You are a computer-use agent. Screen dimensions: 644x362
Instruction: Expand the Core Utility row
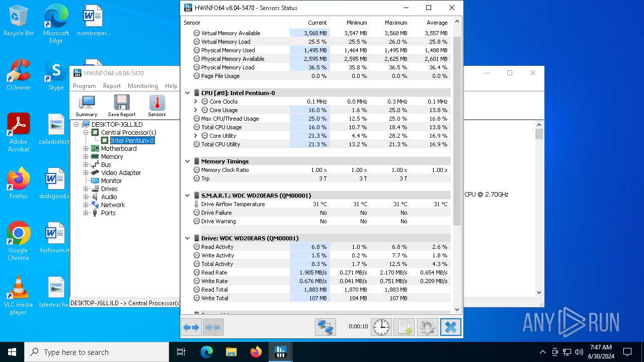pos(196,136)
